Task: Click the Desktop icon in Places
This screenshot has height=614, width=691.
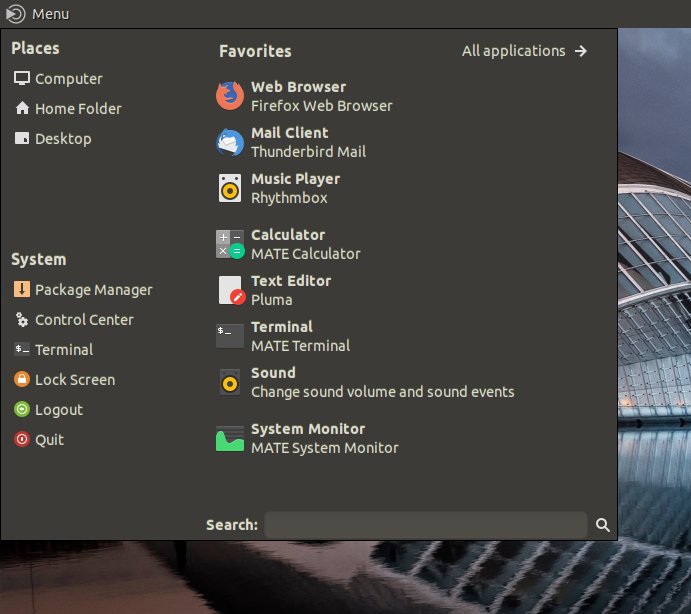Action: coord(22,138)
